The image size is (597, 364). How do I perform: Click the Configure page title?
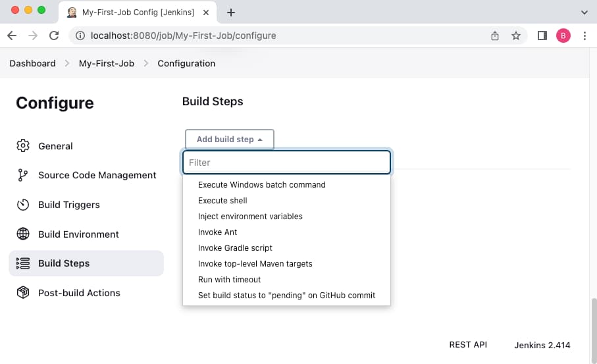pos(55,103)
